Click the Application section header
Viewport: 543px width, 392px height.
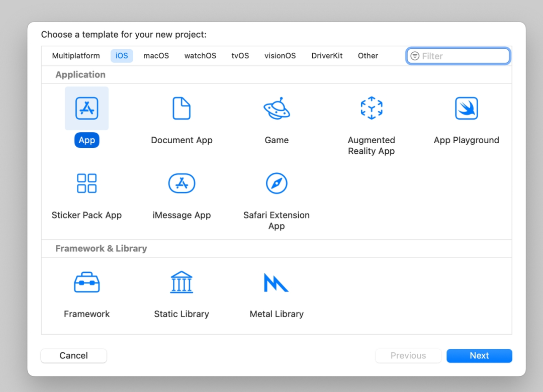(80, 75)
